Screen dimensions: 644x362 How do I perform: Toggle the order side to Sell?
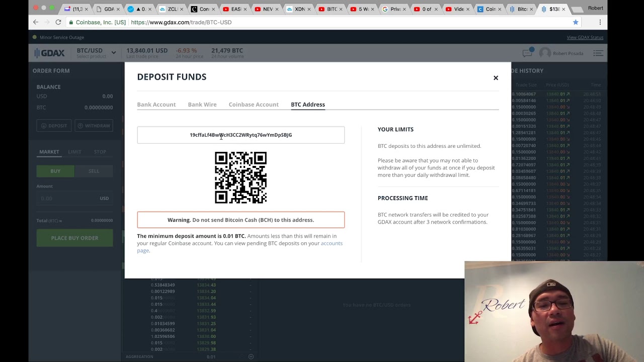click(x=94, y=171)
